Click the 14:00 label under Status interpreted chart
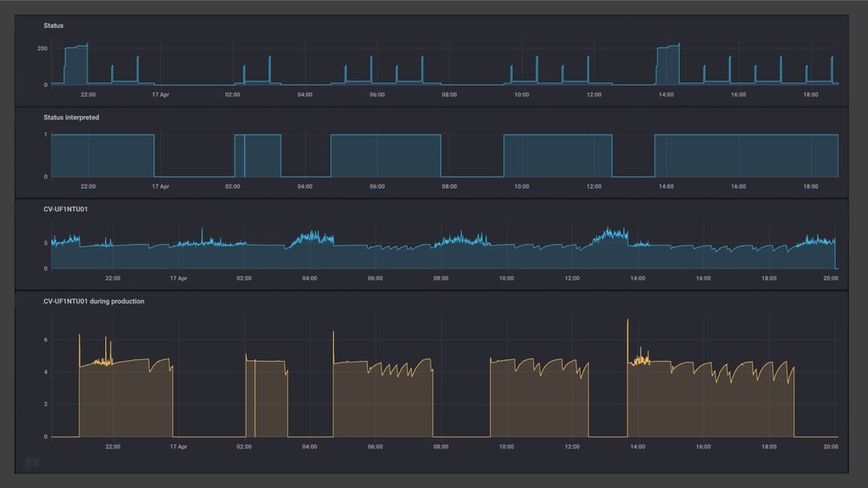The height and width of the screenshot is (488, 868). 666,186
